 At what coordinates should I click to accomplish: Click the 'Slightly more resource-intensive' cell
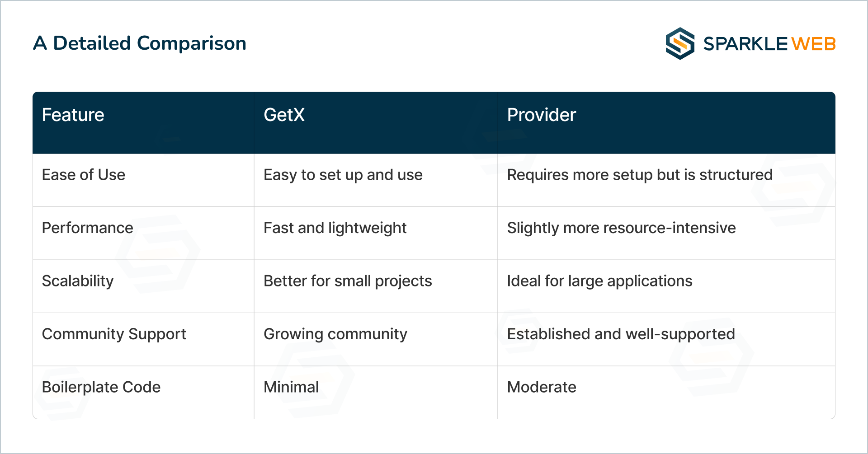click(x=621, y=228)
